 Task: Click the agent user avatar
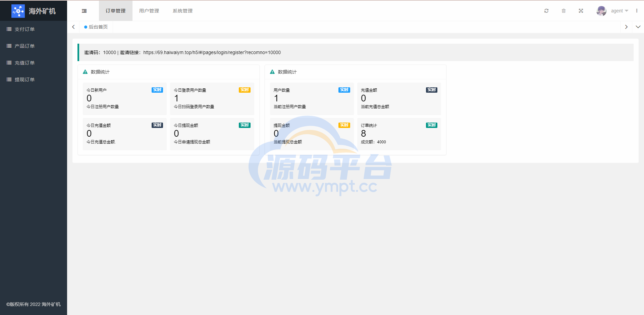tap(601, 11)
